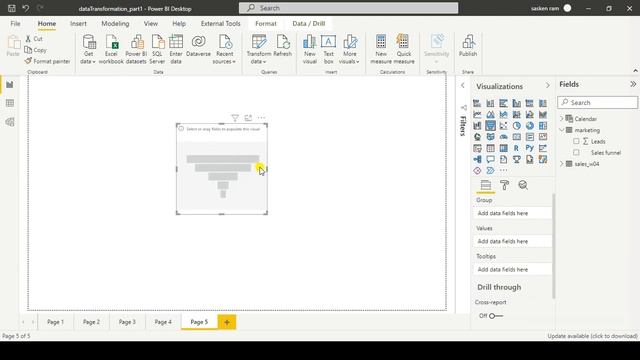Select the donut chart visual
Viewport: 640px width, 360px height.
[529, 126]
